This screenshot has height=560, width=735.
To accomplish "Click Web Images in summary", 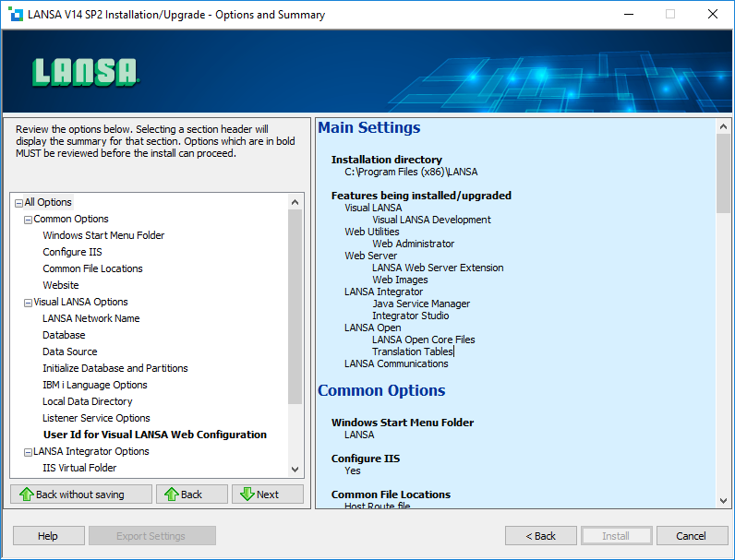I will click(x=400, y=280).
